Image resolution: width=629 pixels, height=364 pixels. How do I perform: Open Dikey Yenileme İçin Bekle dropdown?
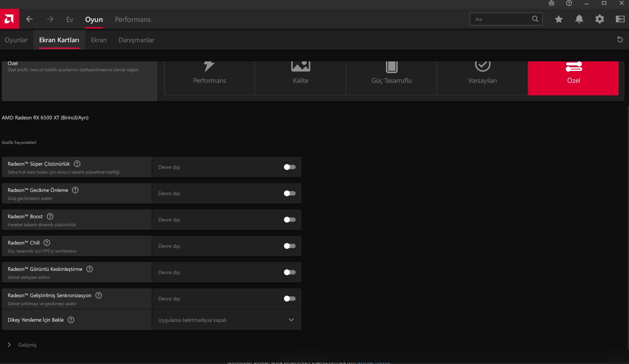(227, 320)
